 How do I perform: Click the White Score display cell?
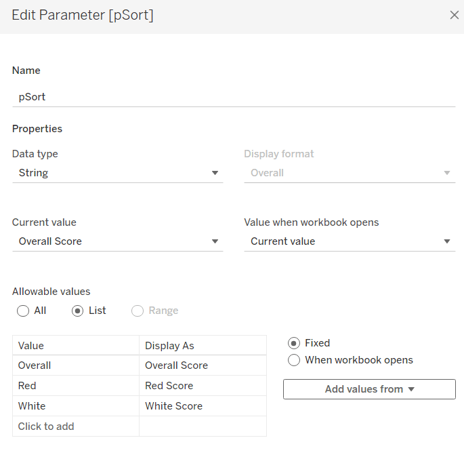(x=203, y=406)
